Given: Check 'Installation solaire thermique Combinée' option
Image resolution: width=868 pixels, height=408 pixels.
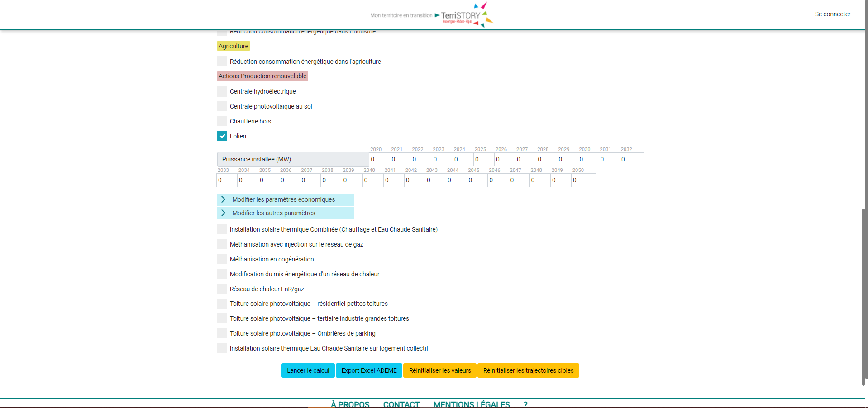Looking at the screenshot, I should (x=222, y=229).
